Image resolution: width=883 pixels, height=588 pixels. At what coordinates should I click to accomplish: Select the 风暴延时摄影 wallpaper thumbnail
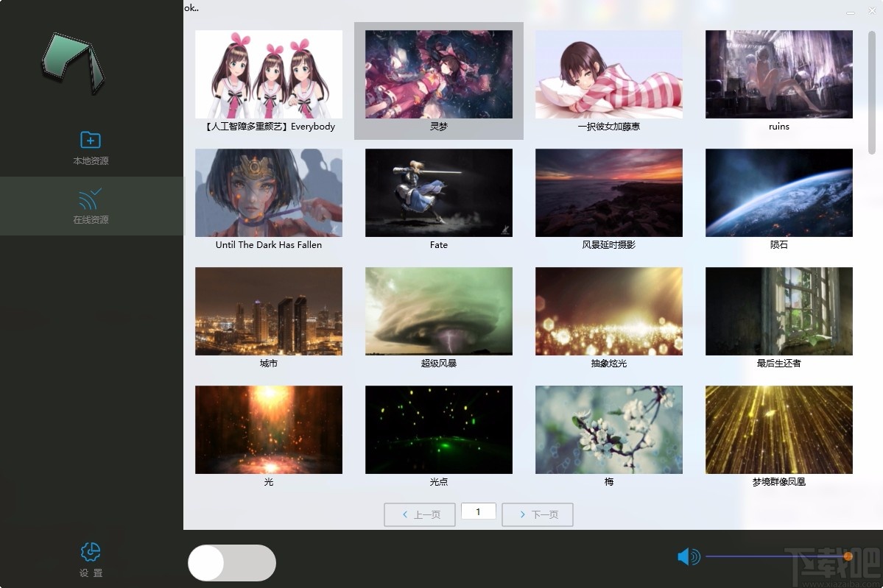click(x=609, y=192)
